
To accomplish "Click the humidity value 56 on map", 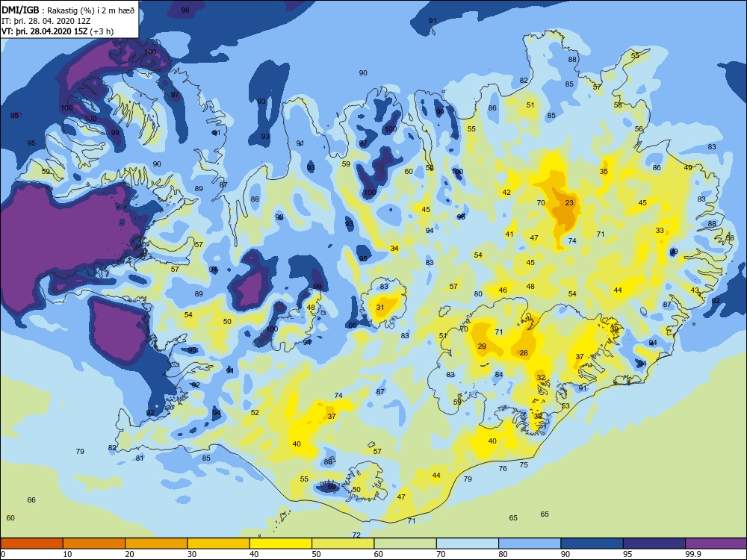I will [x=639, y=129].
